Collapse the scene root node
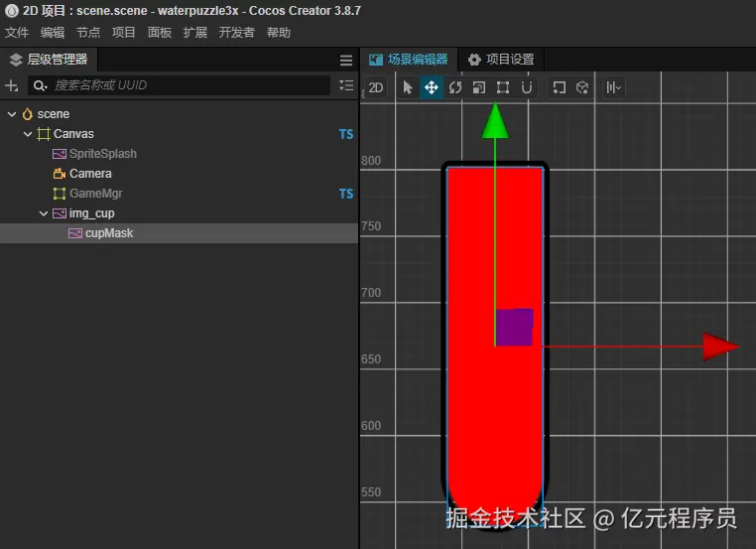 12,114
